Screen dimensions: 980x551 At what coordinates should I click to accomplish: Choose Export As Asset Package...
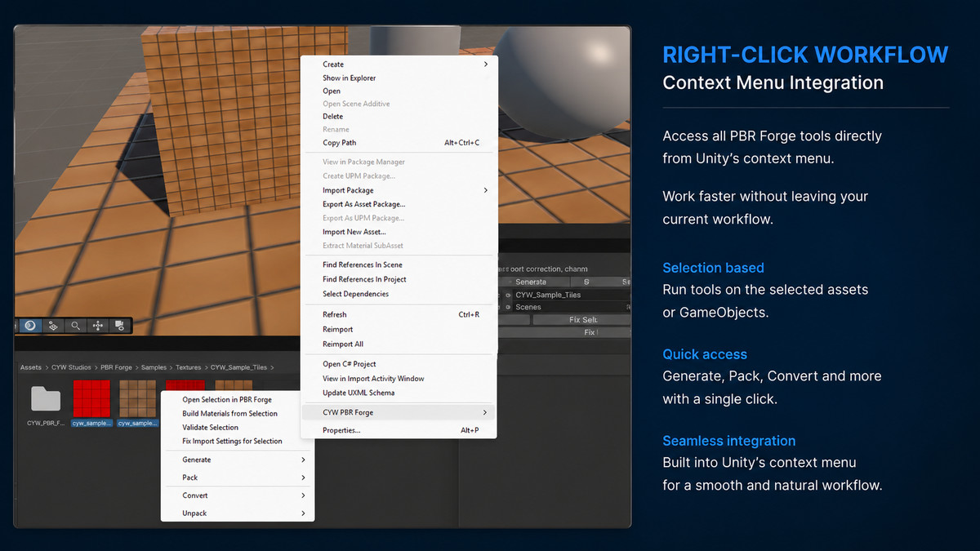[364, 204]
